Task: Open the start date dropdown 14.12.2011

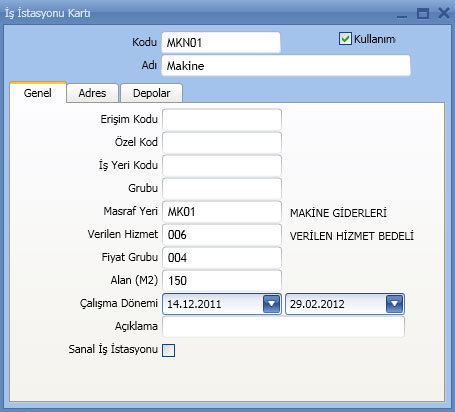Action: point(271,304)
